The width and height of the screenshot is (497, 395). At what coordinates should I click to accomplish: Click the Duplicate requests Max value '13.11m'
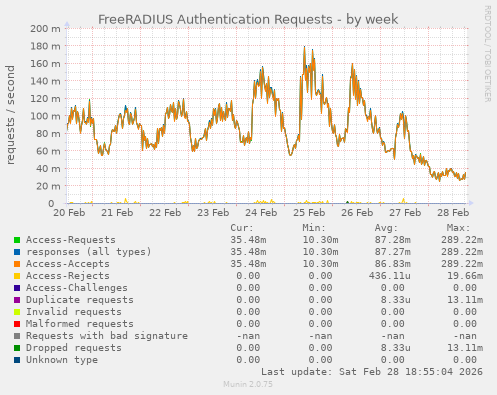465,300
